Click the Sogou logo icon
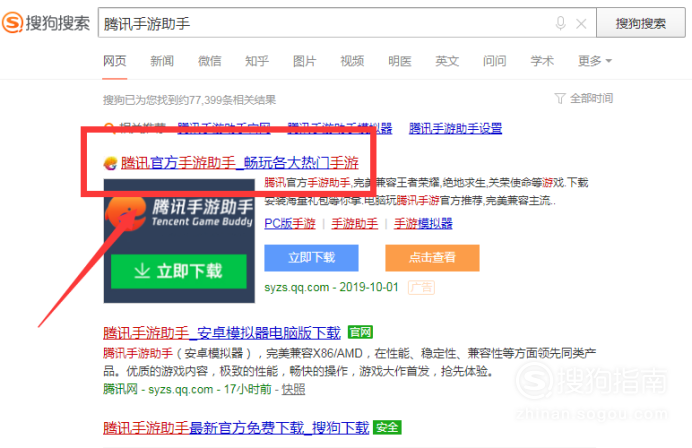The height and width of the screenshot is (448, 692). coord(12,23)
